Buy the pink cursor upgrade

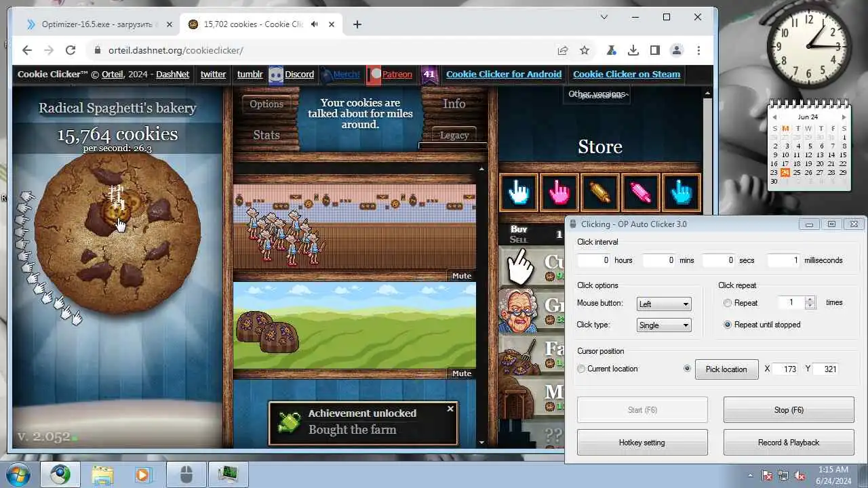559,192
